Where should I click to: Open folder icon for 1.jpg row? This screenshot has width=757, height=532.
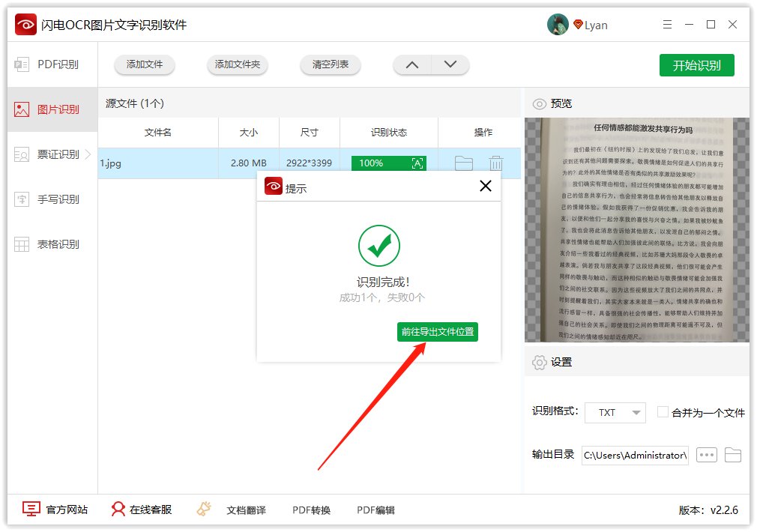click(x=465, y=163)
